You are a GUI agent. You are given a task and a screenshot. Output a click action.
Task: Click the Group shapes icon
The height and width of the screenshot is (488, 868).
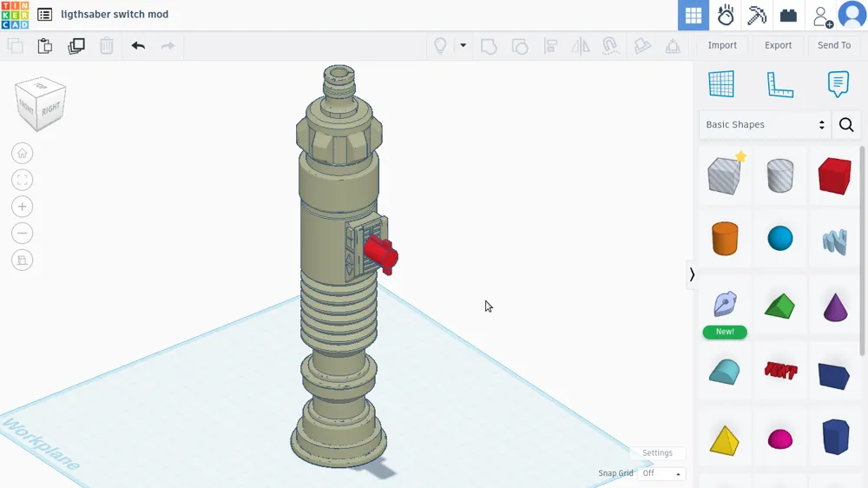point(489,45)
